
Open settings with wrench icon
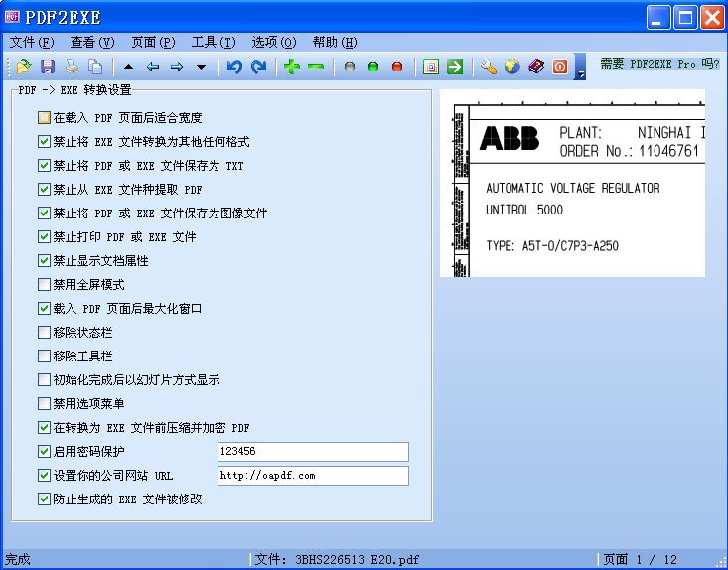click(x=489, y=67)
